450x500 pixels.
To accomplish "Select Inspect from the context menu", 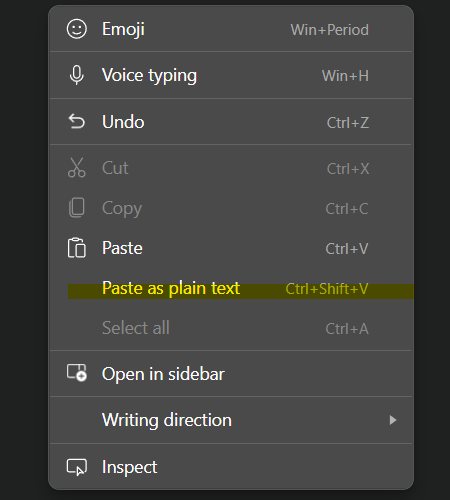I will pyautogui.click(x=231, y=467).
